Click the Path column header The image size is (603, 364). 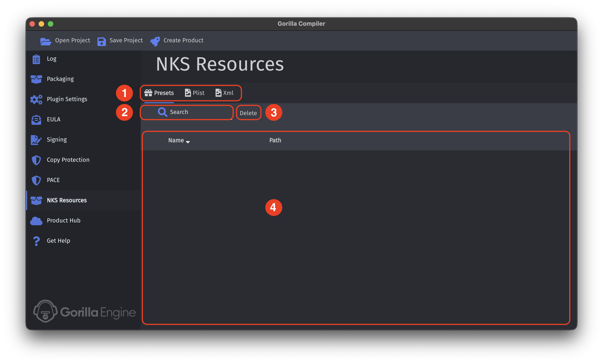(x=275, y=140)
